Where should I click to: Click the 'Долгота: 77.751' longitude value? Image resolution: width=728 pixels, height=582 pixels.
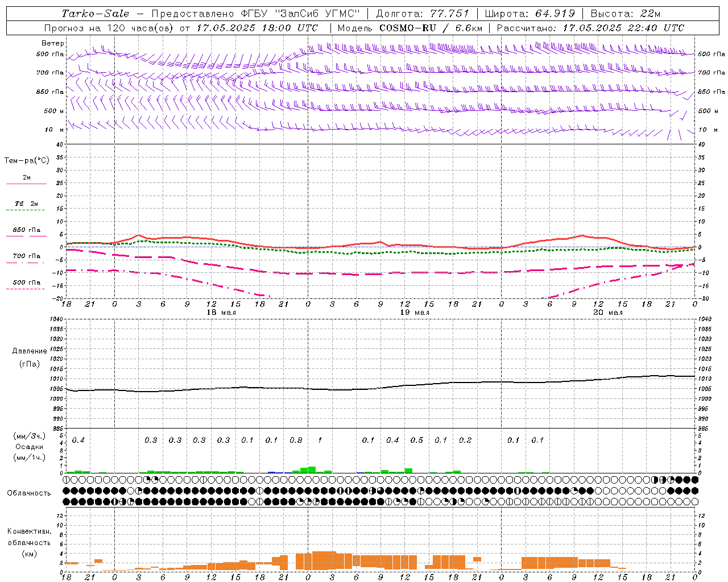(422, 13)
